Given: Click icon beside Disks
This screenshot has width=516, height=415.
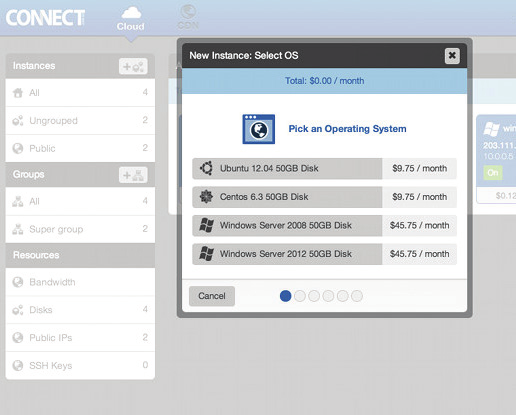Looking at the screenshot, I should pyautogui.click(x=18, y=310).
